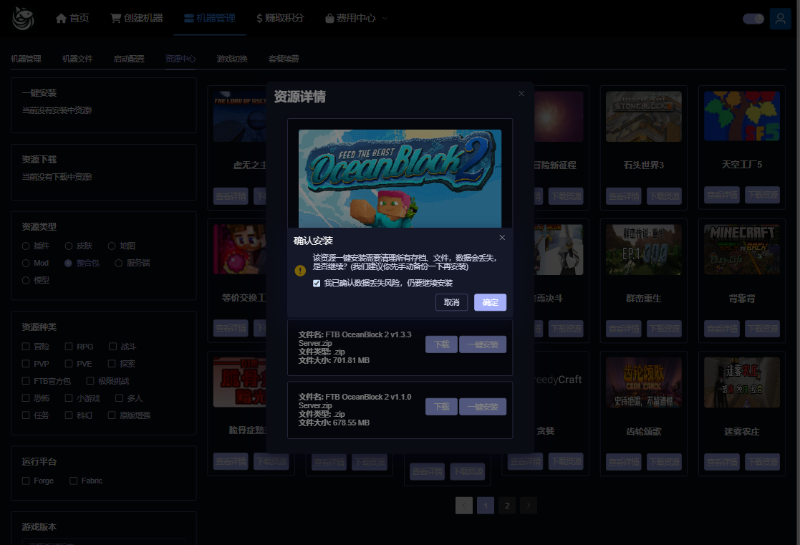Select the Mod resource type radio
800x545 pixels.
pos(26,263)
